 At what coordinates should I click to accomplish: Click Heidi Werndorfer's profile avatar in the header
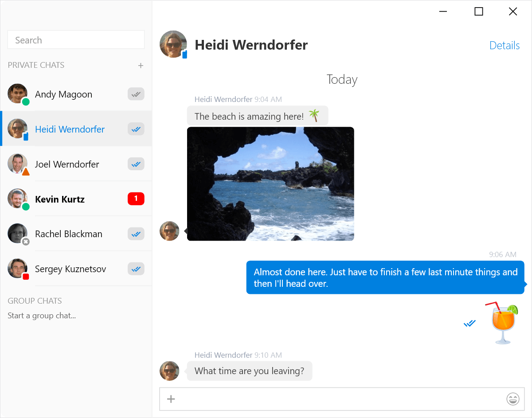tap(173, 44)
